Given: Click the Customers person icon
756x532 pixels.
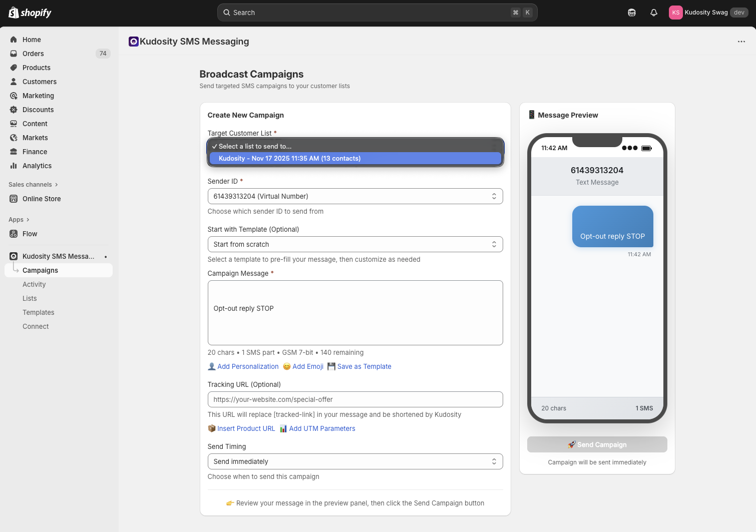Looking at the screenshot, I should (14, 82).
